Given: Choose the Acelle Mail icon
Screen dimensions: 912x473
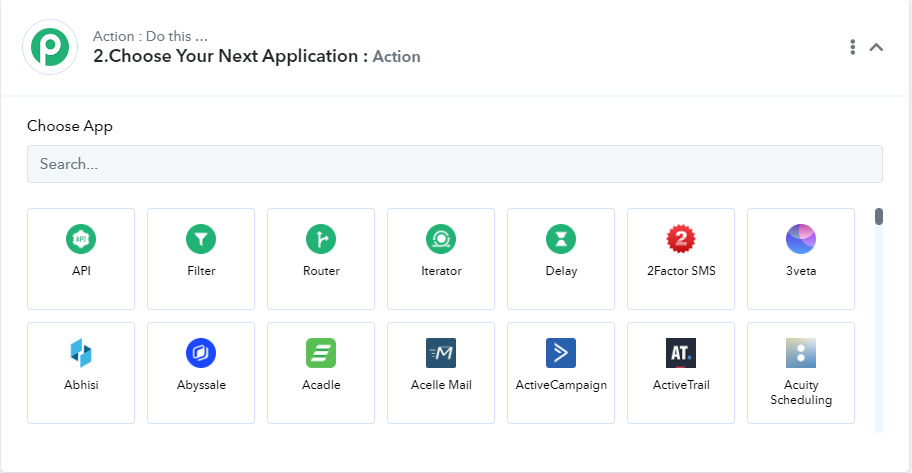Looking at the screenshot, I should pyautogui.click(x=441, y=353).
